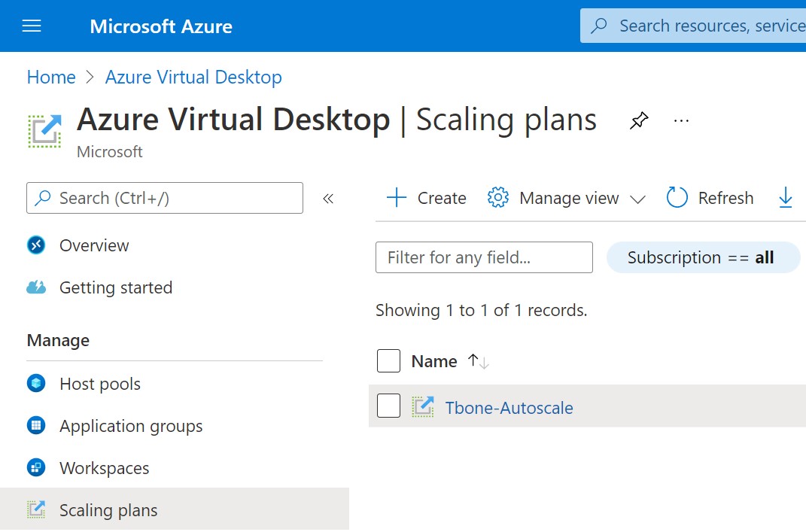Click the Workspaces icon
Screen dimensions: 806x532
36,468
